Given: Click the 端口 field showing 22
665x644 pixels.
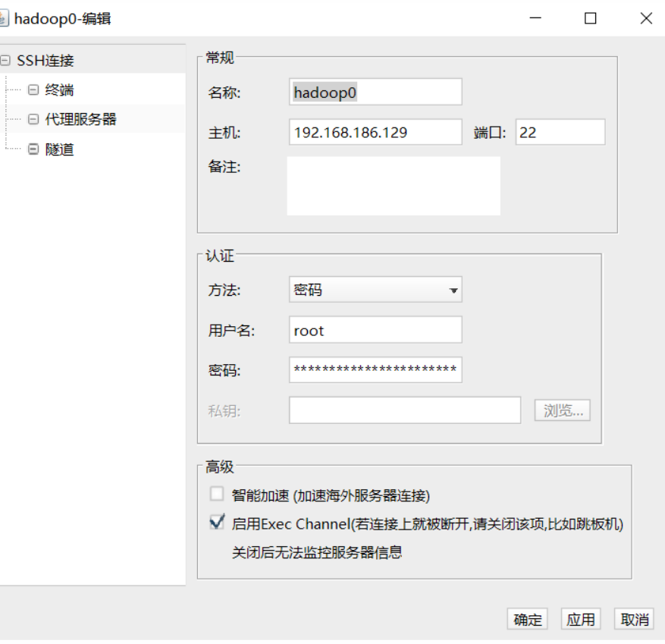Looking at the screenshot, I should (560, 132).
